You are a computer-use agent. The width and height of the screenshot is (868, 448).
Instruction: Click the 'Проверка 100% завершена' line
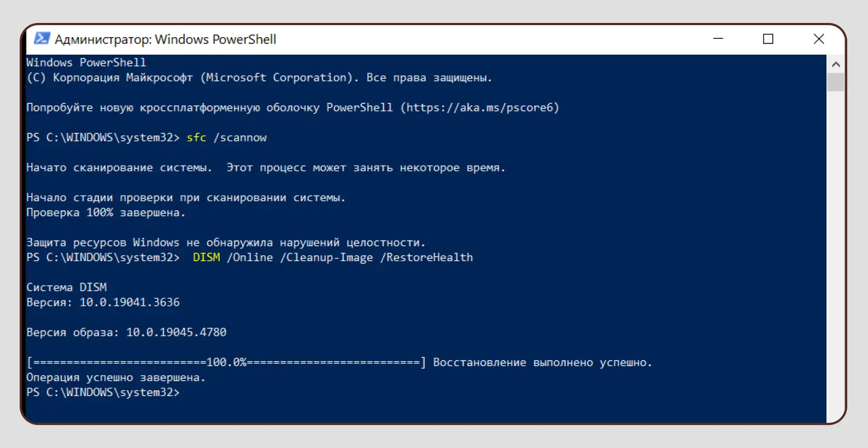106,213
